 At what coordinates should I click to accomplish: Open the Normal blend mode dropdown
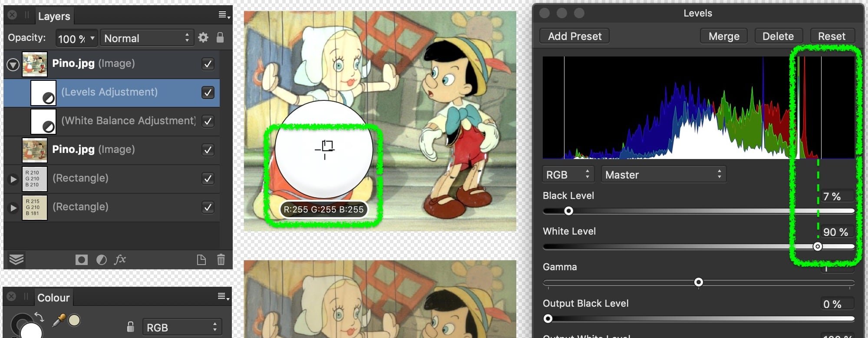tap(147, 38)
